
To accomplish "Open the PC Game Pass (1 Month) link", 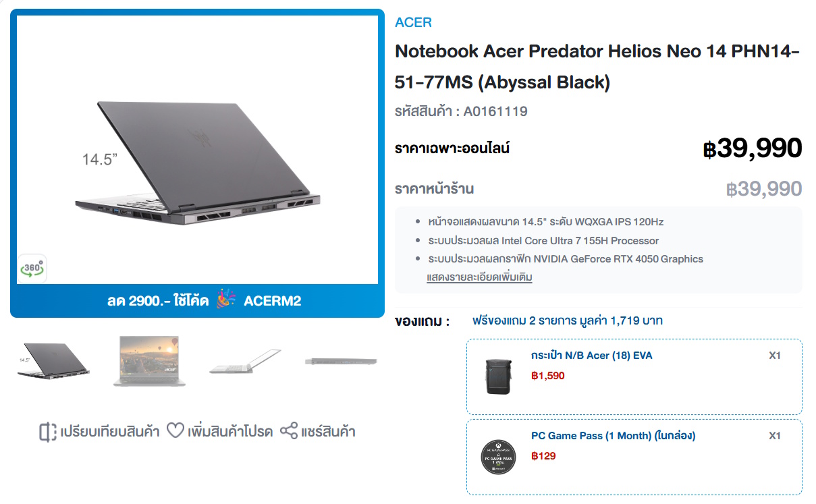I will click(613, 436).
